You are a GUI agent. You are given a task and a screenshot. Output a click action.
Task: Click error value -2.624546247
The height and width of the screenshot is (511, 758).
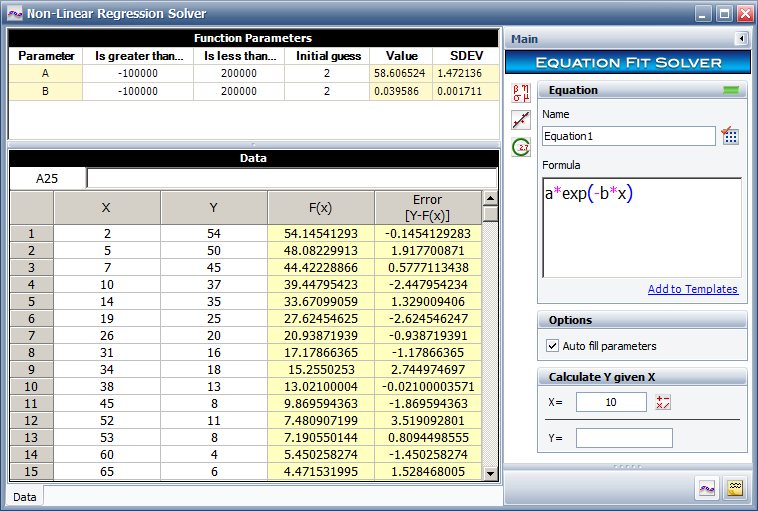coord(428,319)
